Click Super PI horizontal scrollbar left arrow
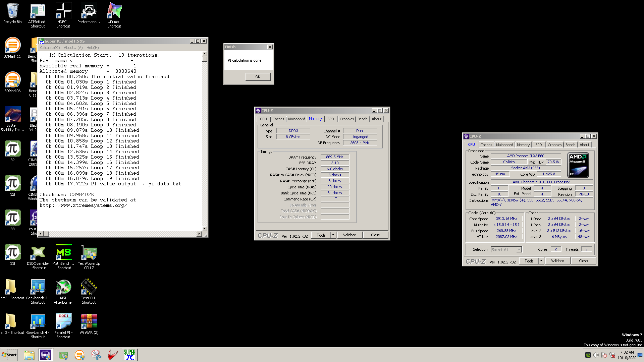The width and height of the screenshot is (644, 362). click(41, 234)
